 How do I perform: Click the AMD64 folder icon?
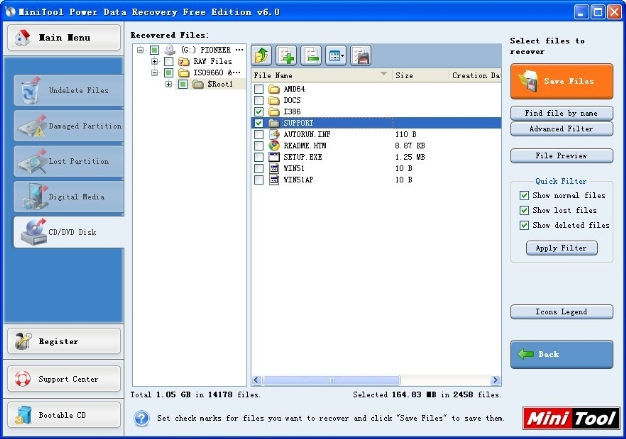tap(274, 89)
